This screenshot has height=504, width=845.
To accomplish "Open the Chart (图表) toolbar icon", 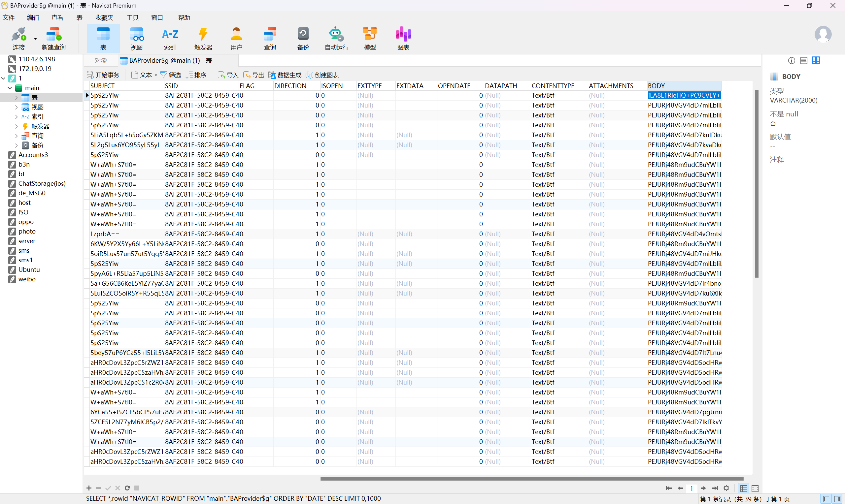I will (x=403, y=38).
